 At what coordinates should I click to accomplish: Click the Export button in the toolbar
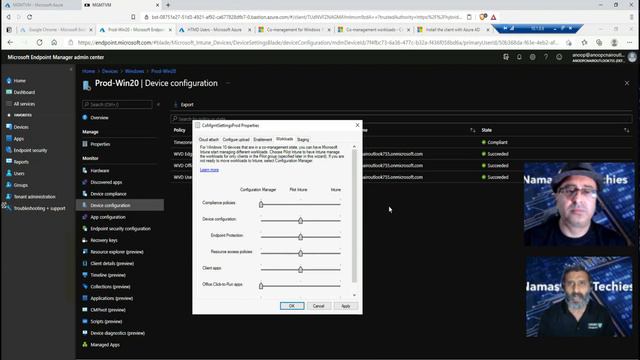184,105
